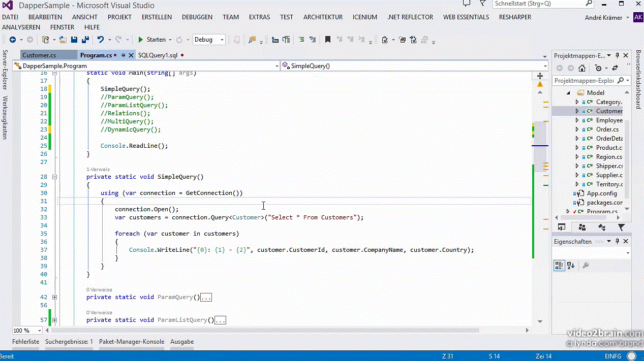Switch to the SQLQuery1.sql tab
The height and width of the screenshot is (361, 644).
click(158, 55)
